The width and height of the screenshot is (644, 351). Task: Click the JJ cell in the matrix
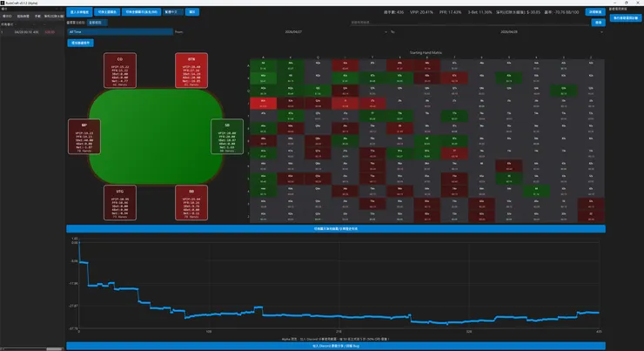coord(345,103)
